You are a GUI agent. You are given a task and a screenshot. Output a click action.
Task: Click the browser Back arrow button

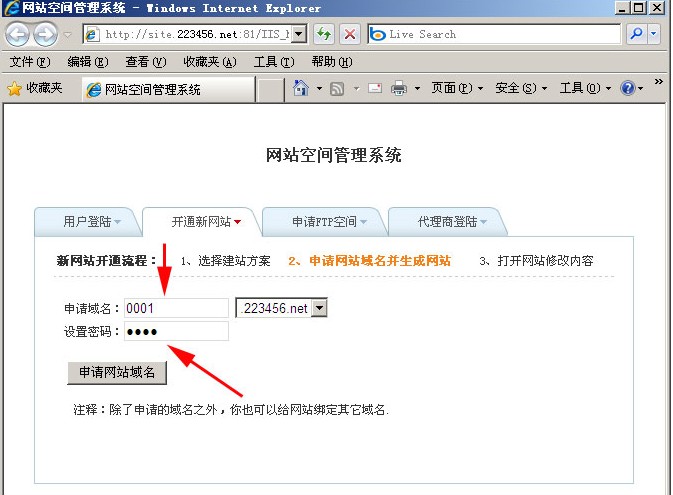click(x=17, y=34)
